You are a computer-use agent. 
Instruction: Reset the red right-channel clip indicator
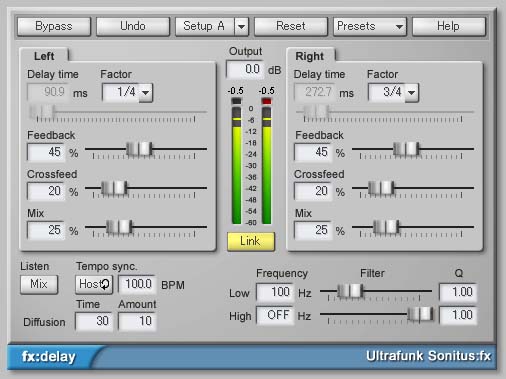click(267, 101)
